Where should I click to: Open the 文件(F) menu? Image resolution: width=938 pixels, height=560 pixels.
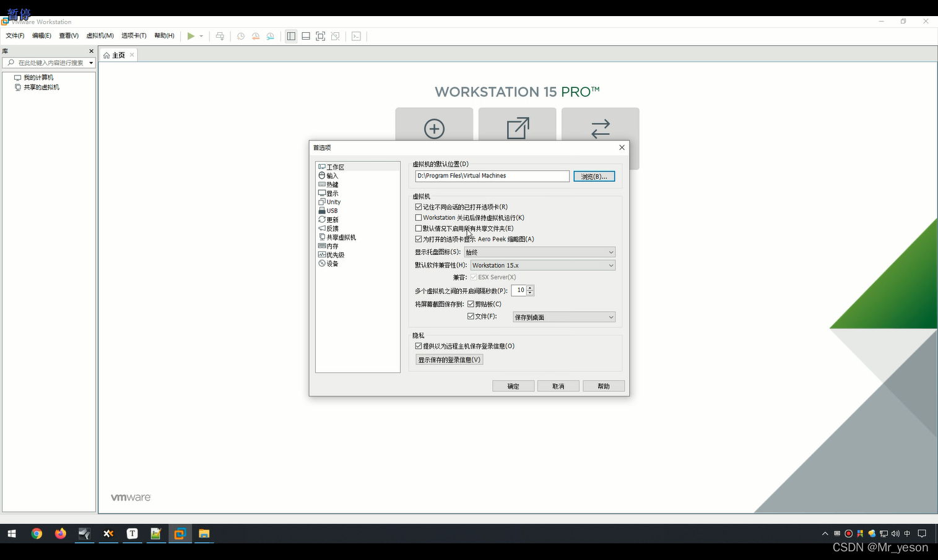tap(15, 36)
